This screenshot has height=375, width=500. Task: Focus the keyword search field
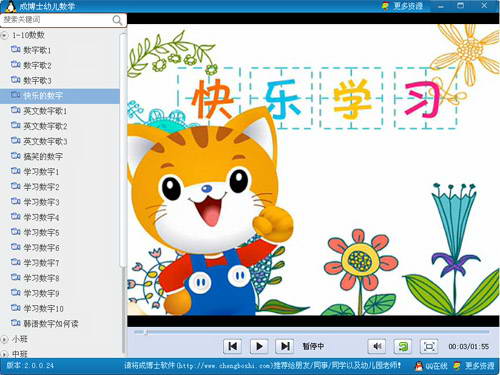[63, 20]
